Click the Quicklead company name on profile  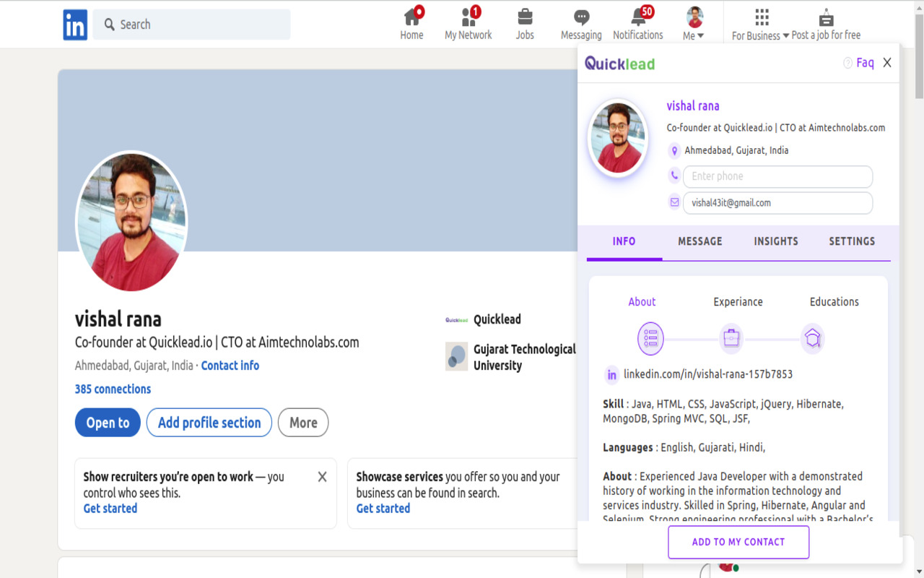497,319
